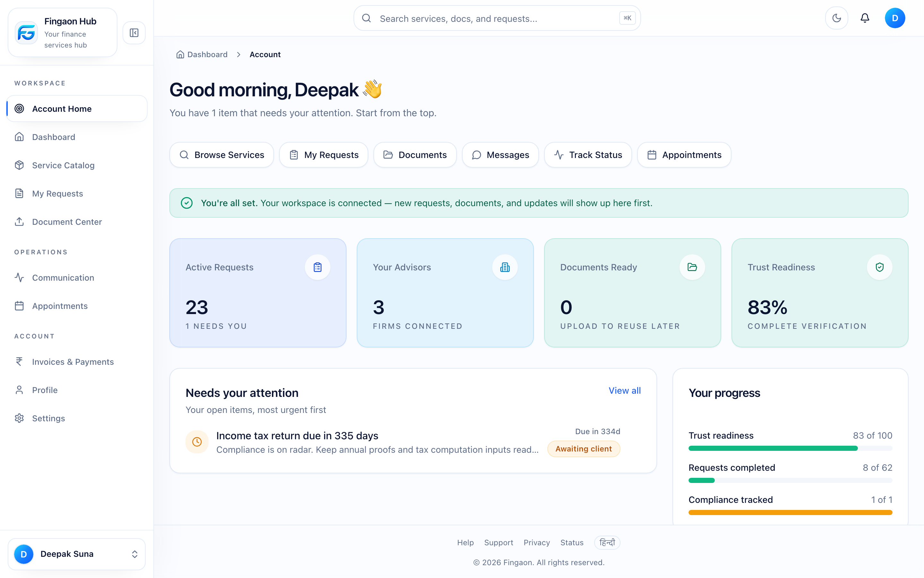Toggle dark mode moon icon
This screenshot has width=924, height=578.
pos(836,18)
